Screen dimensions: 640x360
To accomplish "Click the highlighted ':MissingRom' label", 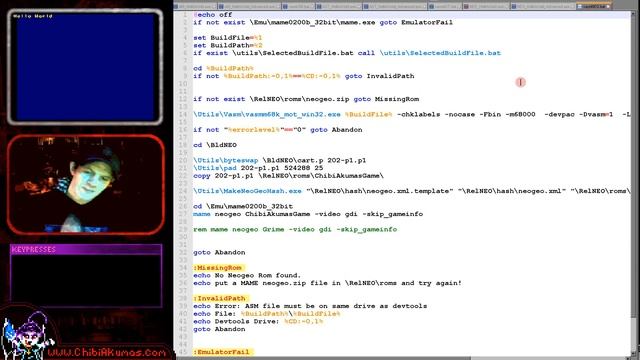I will (218, 268).
